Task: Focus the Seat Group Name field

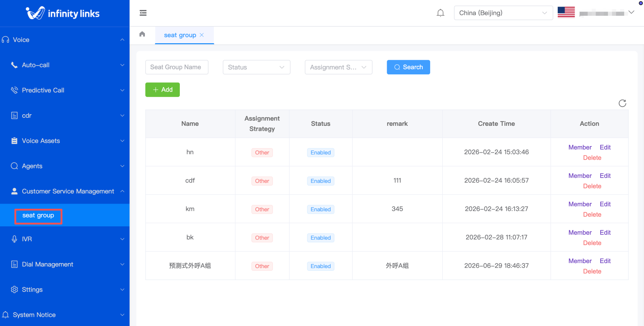Action: [177, 67]
